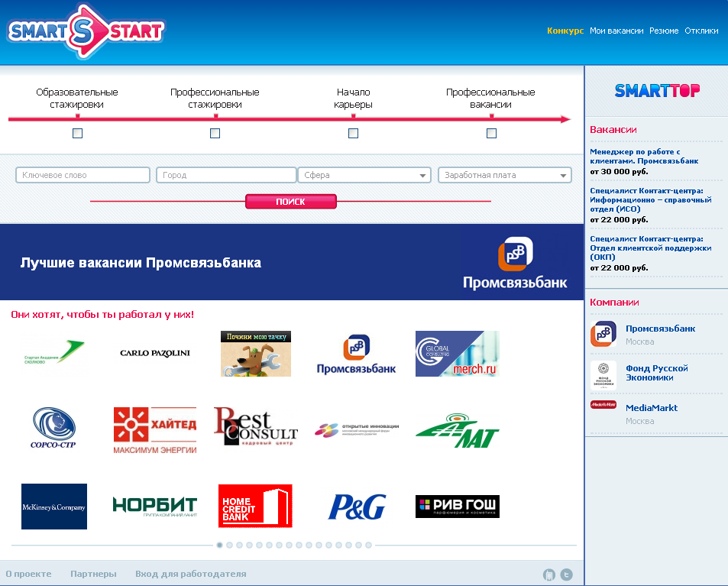Screen dimensions: 728x586
Task: Open the Best Consult logo
Action: click(256, 426)
